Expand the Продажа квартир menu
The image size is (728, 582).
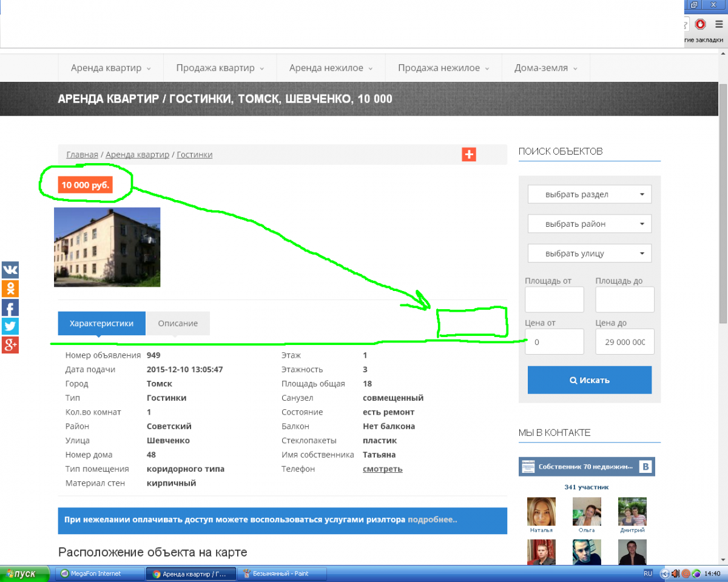220,68
